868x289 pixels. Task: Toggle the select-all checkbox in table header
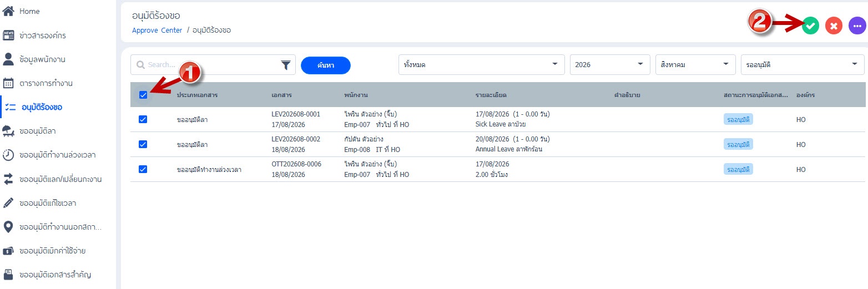point(143,95)
